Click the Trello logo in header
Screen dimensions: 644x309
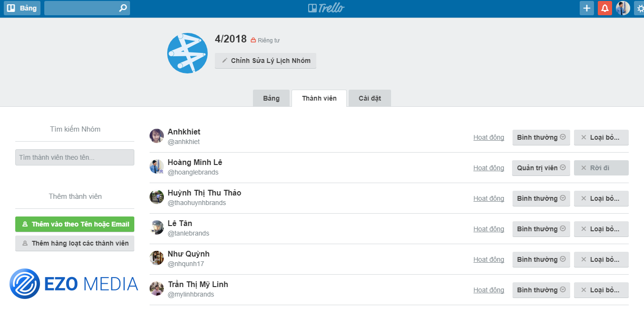click(x=326, y=8)
